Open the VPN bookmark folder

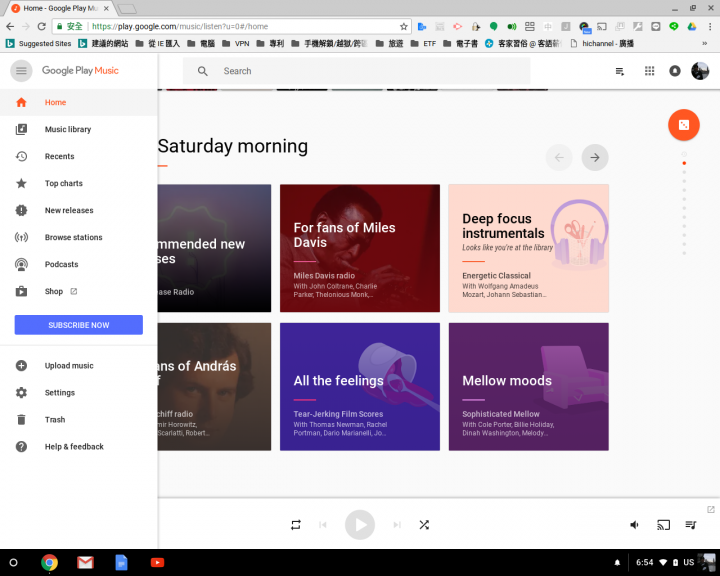click(236, 44)
